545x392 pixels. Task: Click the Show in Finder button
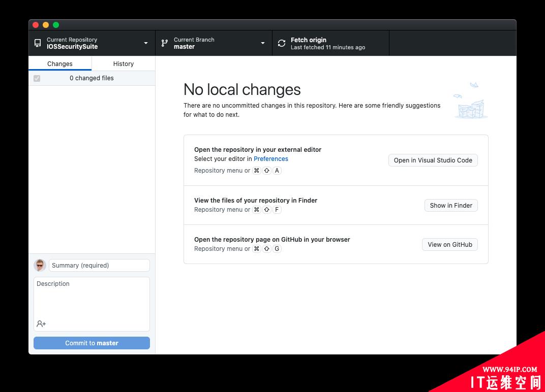tap(451, 205)
